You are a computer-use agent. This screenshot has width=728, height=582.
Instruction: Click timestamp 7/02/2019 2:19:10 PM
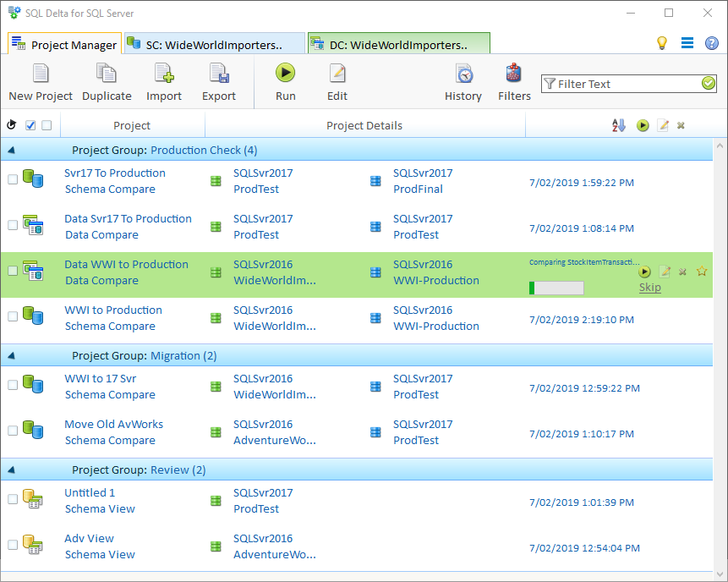click(x=581, y=320)
